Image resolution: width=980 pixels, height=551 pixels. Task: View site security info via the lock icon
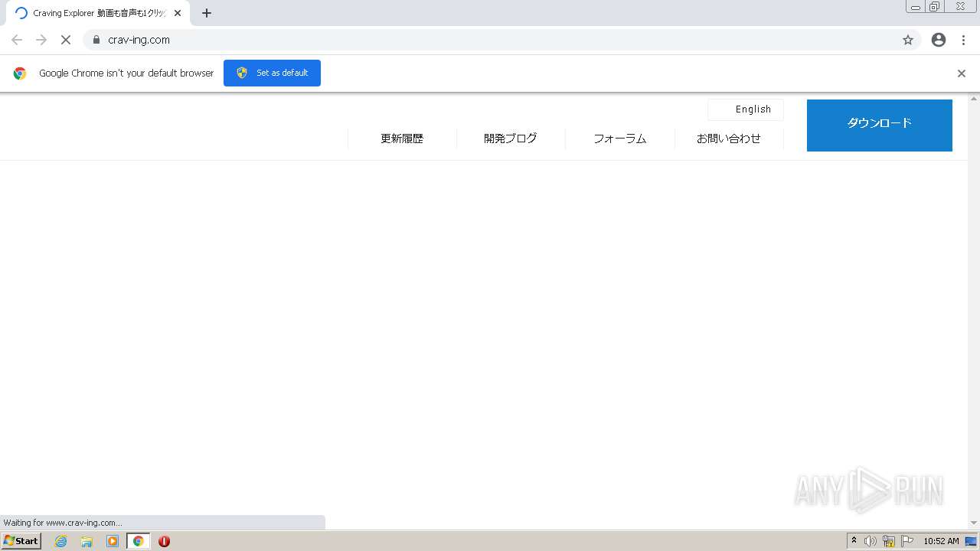click(x=96, y=40)
